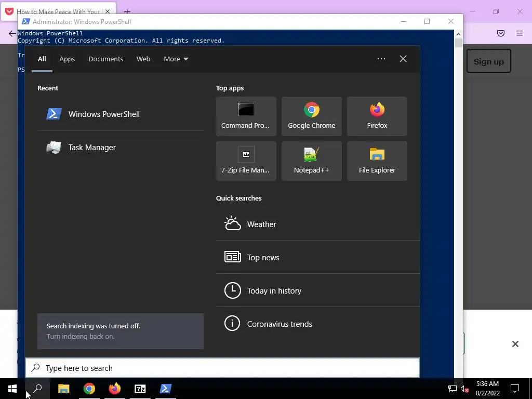Open Notepad++ tile in Top apps
The height and width of the screenshot is (399, 532).
(x=312, y=161)
